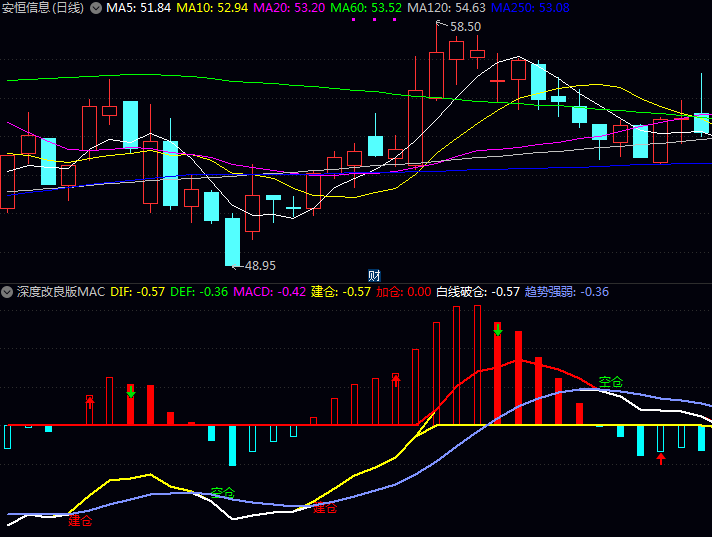Open the dropdown next to 安恒信息 (日线)
Screen dimensions: 712x537
coord(95,8)
